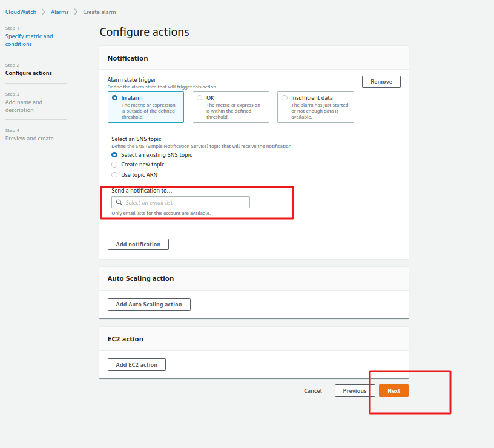Open the email list selection field
Screen dimensions: 494x448
[x=185, y=203]
